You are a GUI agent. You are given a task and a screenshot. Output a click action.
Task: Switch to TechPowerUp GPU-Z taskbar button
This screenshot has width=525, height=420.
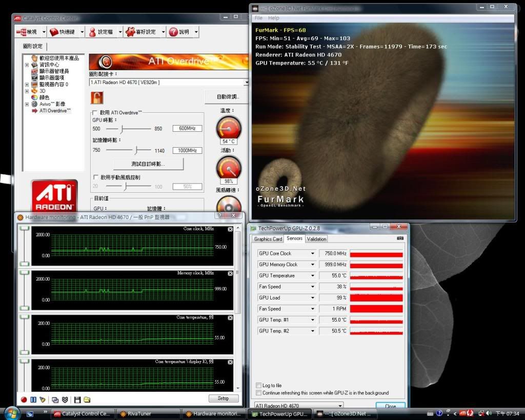point(280,414)
